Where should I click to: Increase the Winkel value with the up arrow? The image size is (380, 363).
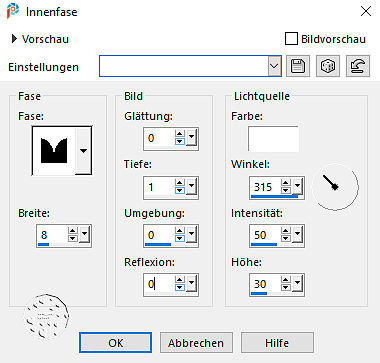(x=286, y=183)
